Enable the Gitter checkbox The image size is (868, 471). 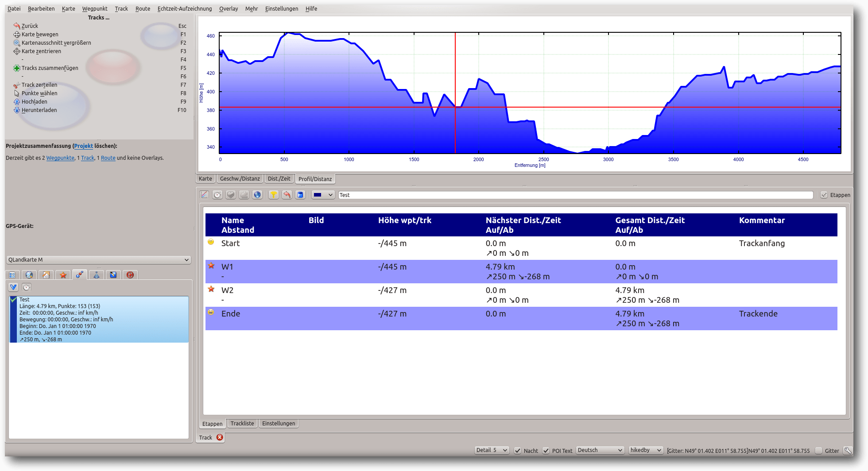[x=818, y=451]
